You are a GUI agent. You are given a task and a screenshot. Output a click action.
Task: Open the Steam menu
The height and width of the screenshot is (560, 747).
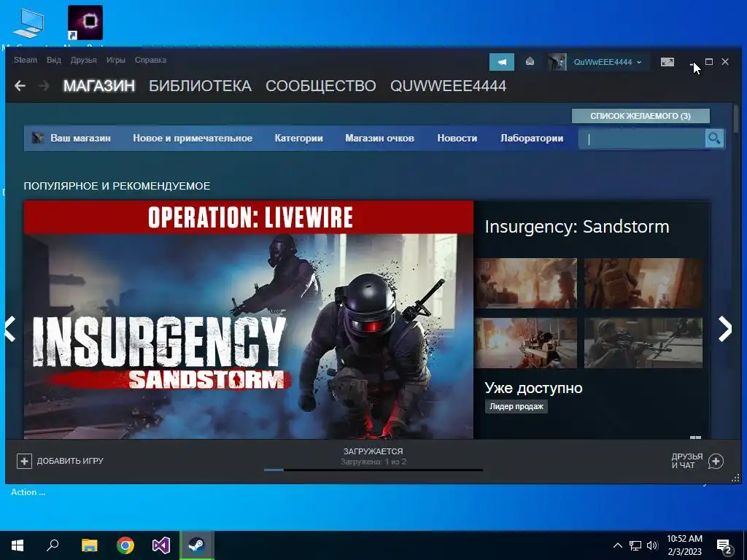26,60
